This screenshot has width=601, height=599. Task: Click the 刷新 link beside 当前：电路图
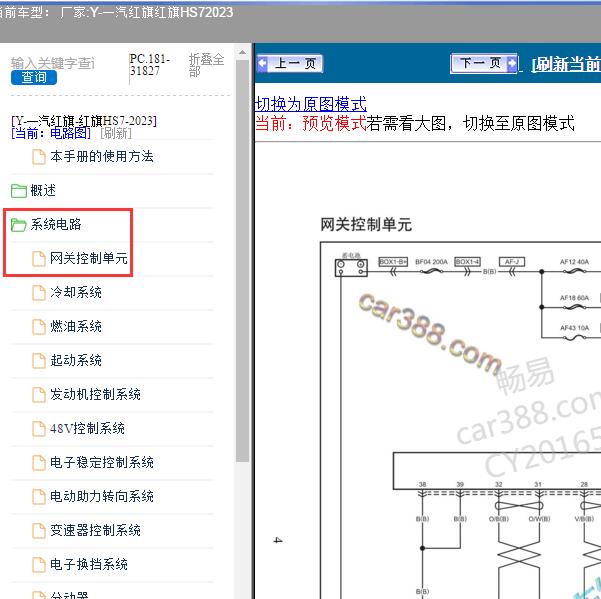(x=116, y=133)
